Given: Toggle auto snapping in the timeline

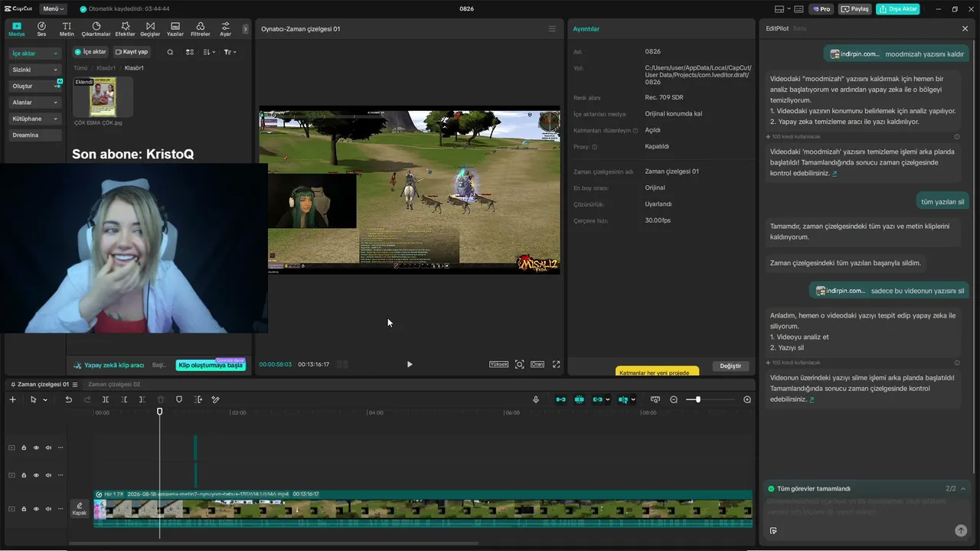Looking at the screenshot, I should (579, 399).
